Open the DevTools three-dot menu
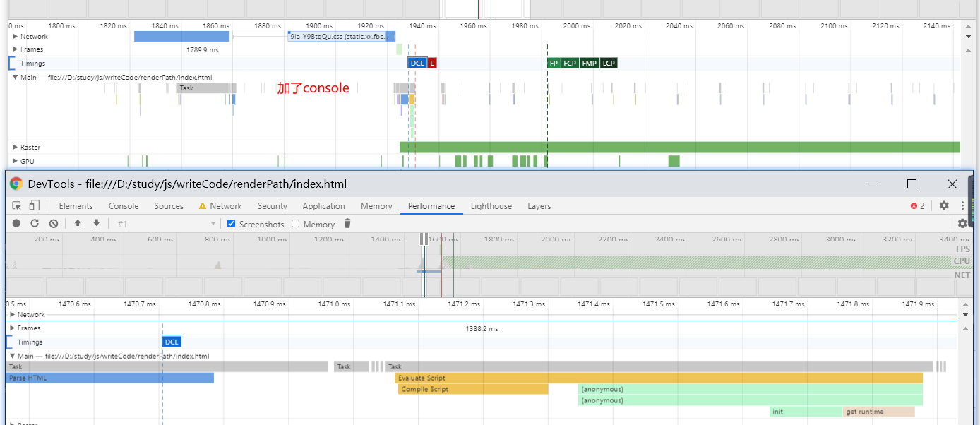The image size is (980, 425). (962, 205)
